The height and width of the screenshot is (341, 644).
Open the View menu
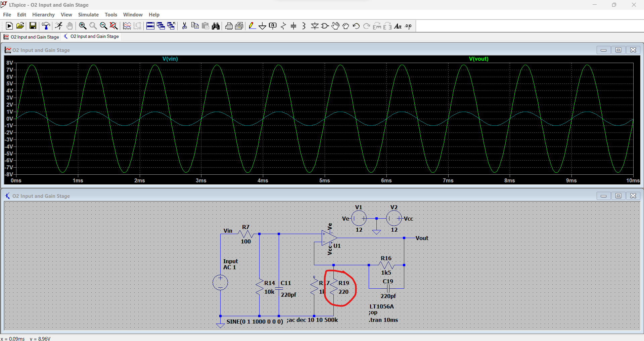[x=66, y=14]
